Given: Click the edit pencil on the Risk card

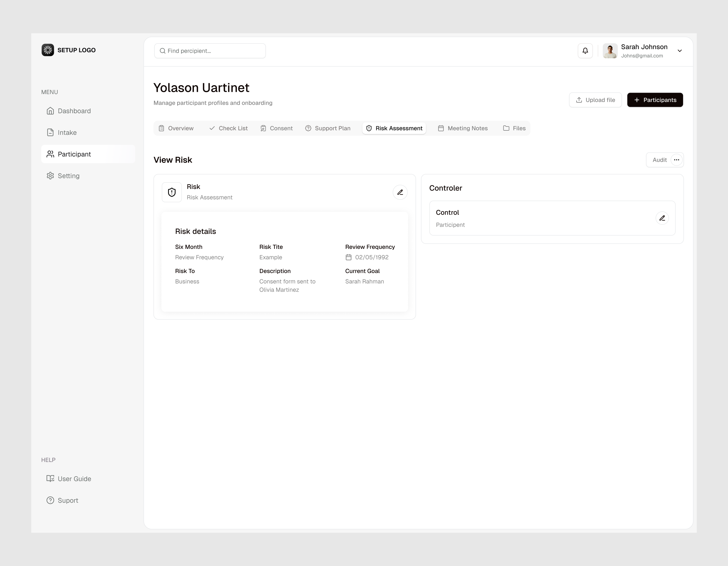Looking at the screenshot, I should coord(400,192).
